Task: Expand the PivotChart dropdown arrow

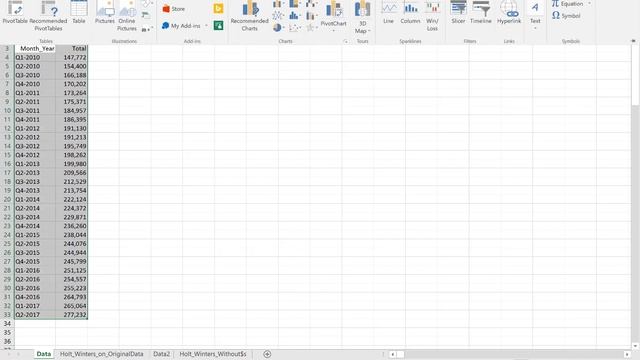Action: pyautogui.click(x=333, y=30)
